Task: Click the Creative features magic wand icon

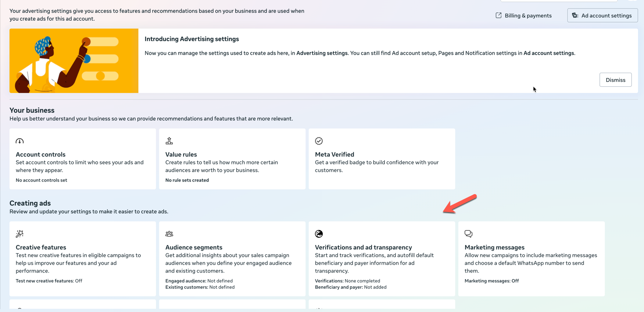Action: (20, 234)
